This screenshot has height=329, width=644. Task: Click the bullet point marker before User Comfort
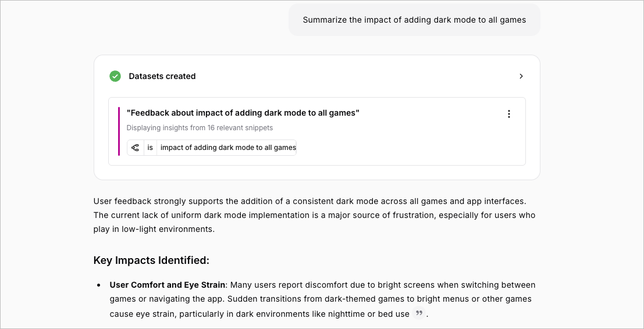(98, 285)
